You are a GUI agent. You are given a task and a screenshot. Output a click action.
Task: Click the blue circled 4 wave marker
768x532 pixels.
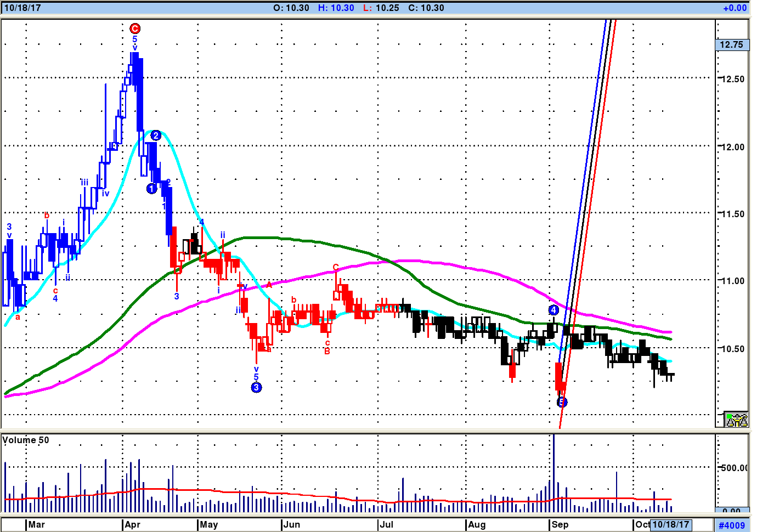pos(554,310)
